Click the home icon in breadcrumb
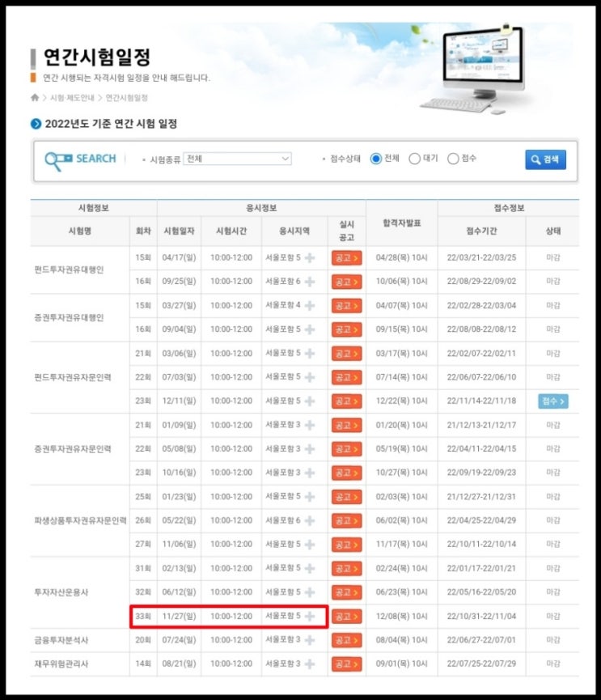The image size is (601, 700). coord(35,97)
